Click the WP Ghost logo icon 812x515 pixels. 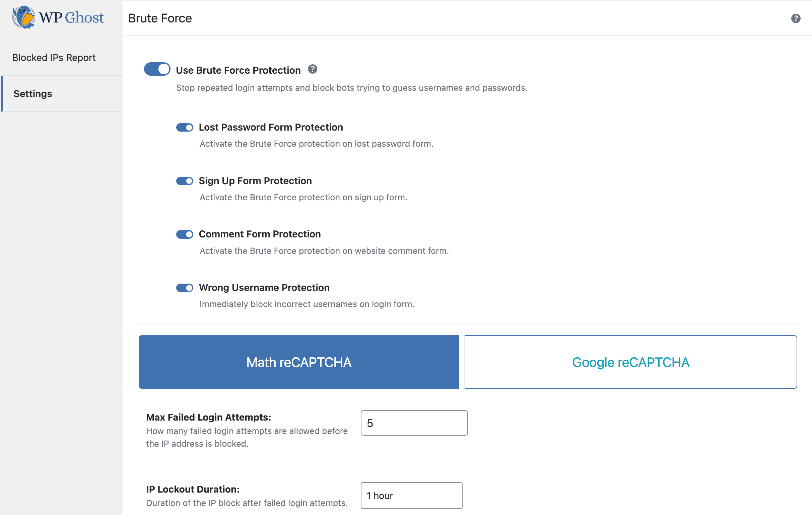coord(23,17)
